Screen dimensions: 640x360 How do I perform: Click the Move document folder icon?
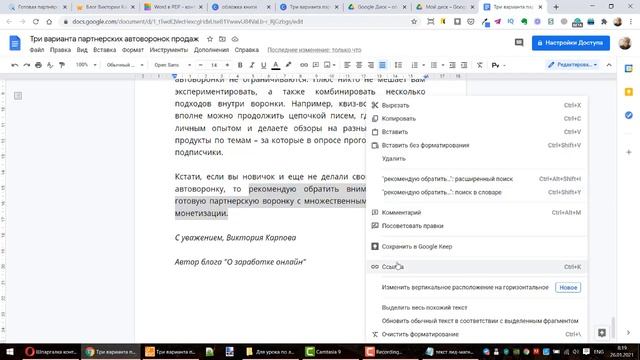pos(222,39)
